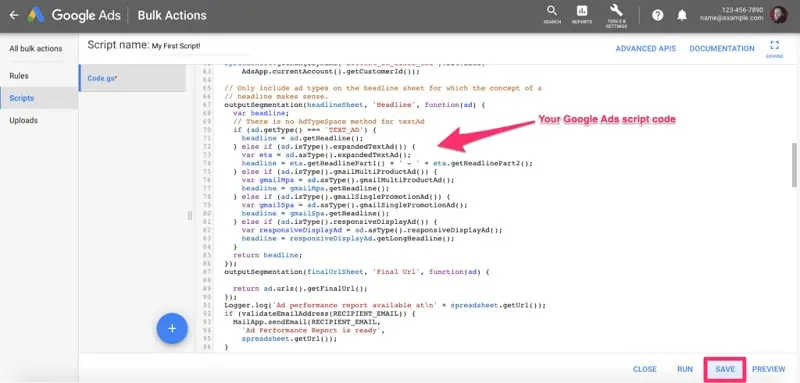Click code line 'var headline;'

[x=261, y=113]
